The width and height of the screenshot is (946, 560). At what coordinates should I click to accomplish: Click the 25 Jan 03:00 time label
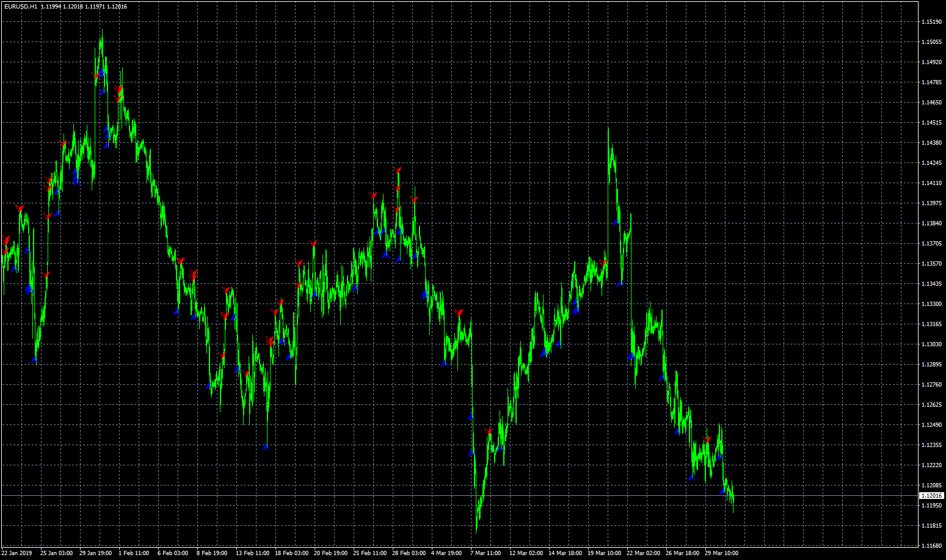56,553
